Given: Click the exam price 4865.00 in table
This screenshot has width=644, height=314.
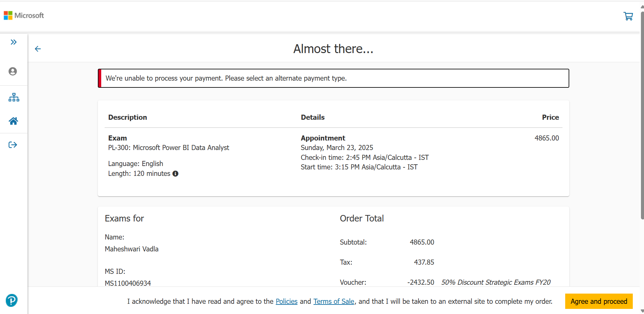Looking at the screenshot, I should [547, 138].
